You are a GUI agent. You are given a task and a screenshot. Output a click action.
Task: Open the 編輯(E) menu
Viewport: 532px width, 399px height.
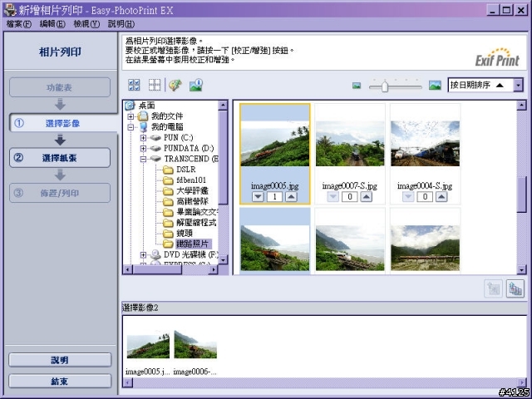click(52, 24)
